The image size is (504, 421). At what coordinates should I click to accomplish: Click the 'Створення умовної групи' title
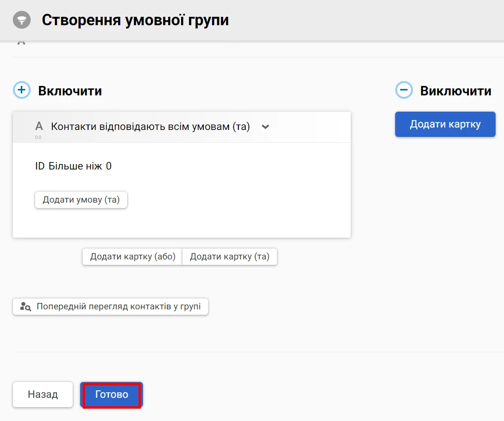(136, 20)
